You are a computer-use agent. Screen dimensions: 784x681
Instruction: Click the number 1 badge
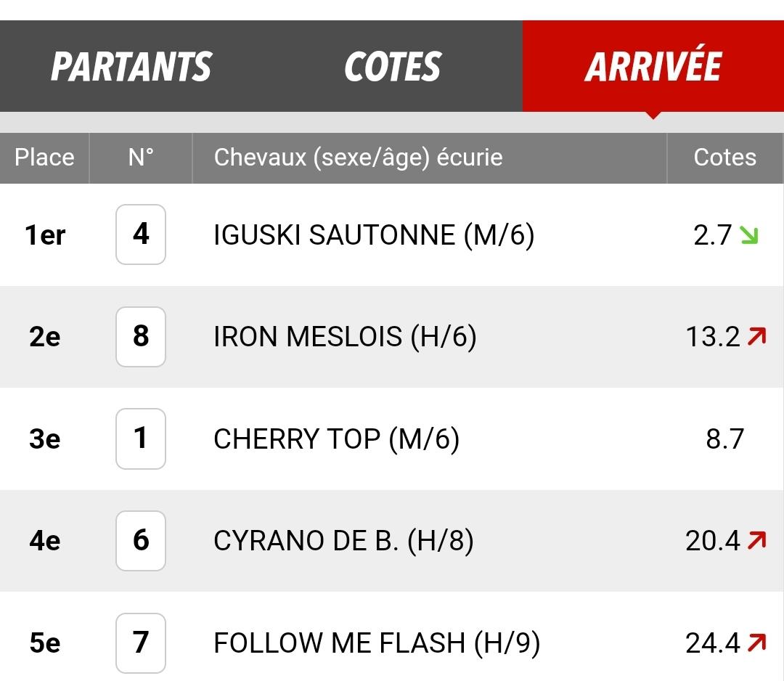[141, 439]
